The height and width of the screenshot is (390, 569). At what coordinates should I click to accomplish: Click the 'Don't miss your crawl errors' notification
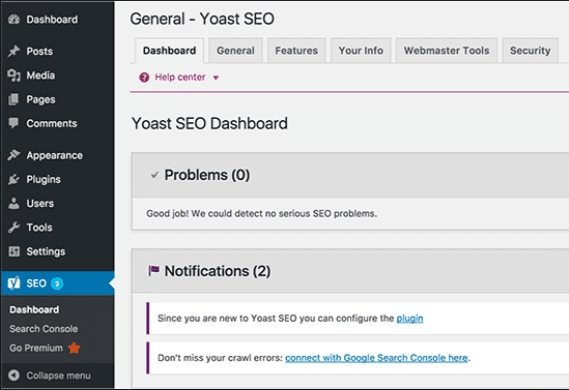[357, 358]
